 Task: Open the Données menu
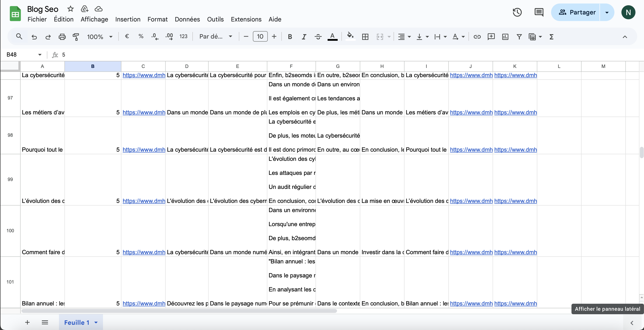tap(187, 19)
